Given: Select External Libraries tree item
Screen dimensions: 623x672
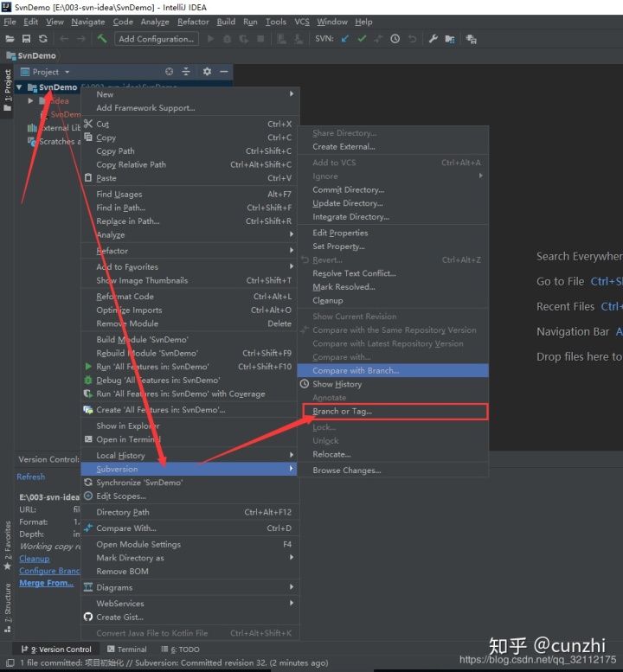Looking at the screenshot, I should pos(54,128).
